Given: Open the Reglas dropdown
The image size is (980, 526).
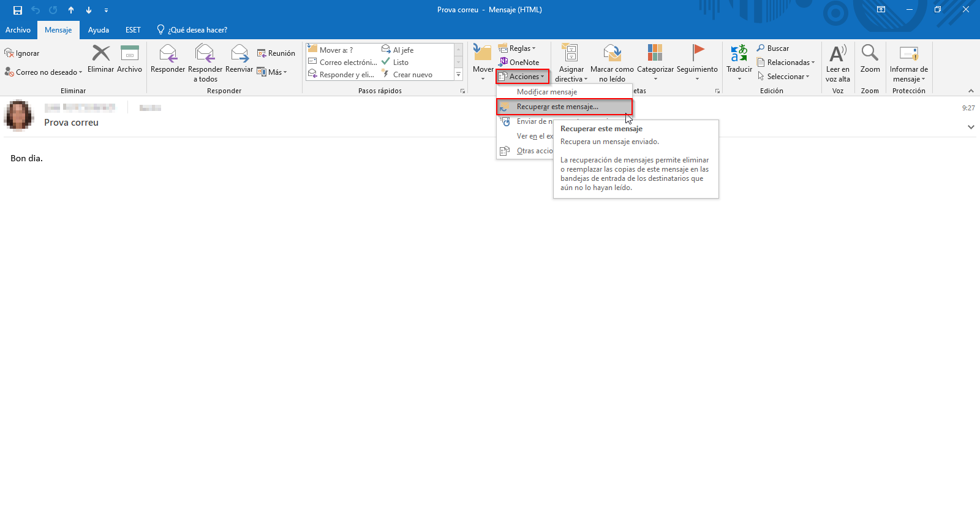Looking at the screenshot, I should click(x=518, y=48).
